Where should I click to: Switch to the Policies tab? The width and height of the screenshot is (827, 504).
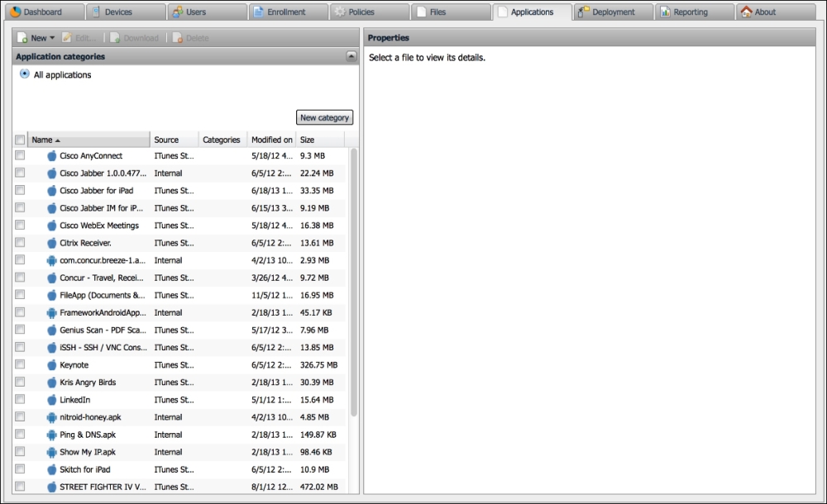pyautogui.click(x=370, y=12)
